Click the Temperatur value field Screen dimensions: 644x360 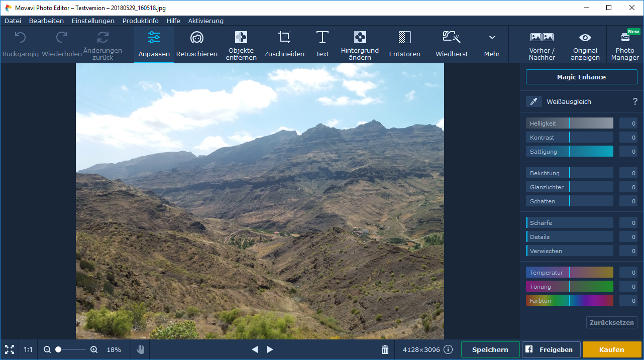(x=628, y=272)
